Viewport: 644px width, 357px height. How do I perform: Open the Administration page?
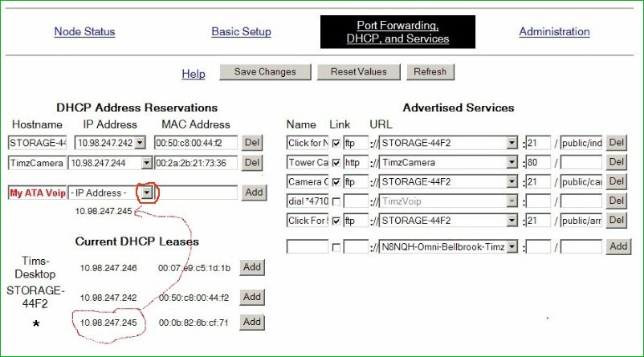554,32
